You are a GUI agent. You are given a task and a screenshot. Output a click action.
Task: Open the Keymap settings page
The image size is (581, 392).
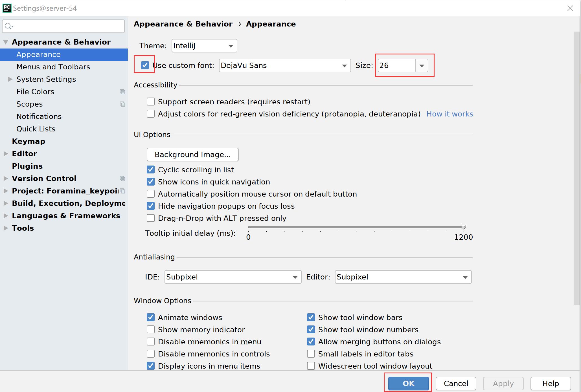[28, 141]
